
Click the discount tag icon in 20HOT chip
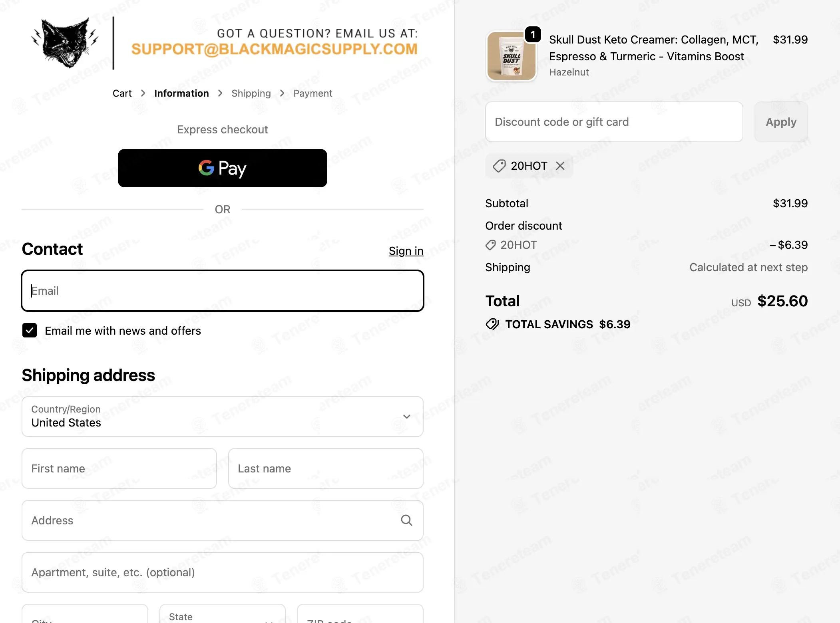coord(499,166)
